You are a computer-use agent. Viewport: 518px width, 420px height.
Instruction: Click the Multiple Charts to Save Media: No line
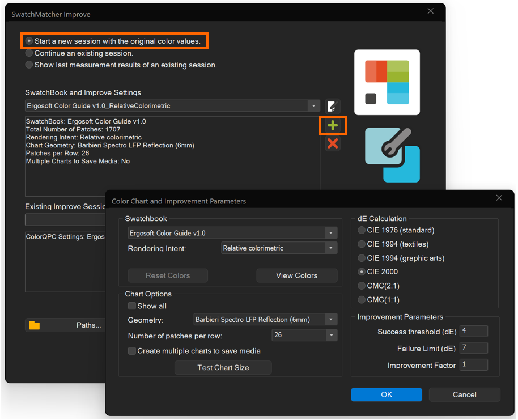click(x=78, y=162)
